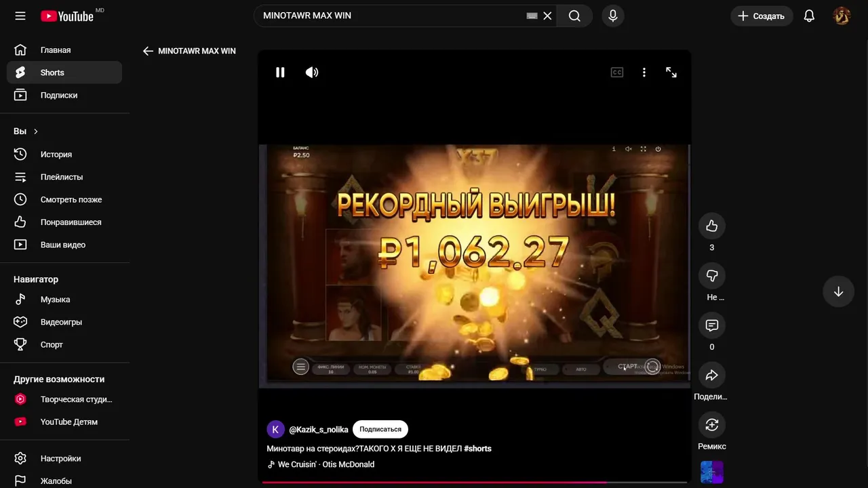Image resolution: width=868 pixels, height=488 pixels.
Task: Open Спорт in Навигатор
Action: pyautogui.click(x=64, y=344)
